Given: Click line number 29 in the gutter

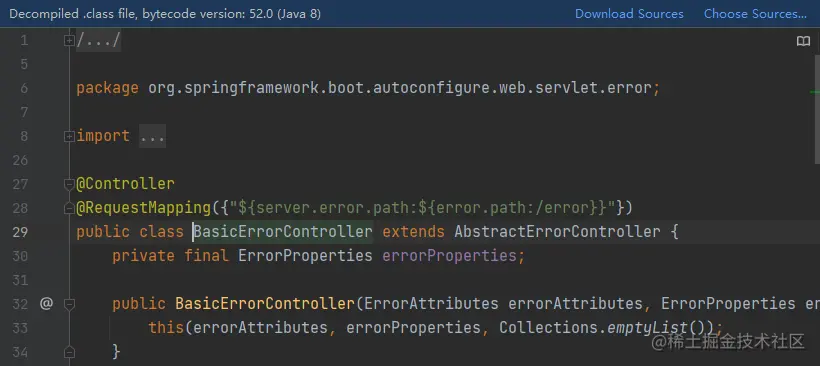Looking at the screenshot, I should point(20,232).
